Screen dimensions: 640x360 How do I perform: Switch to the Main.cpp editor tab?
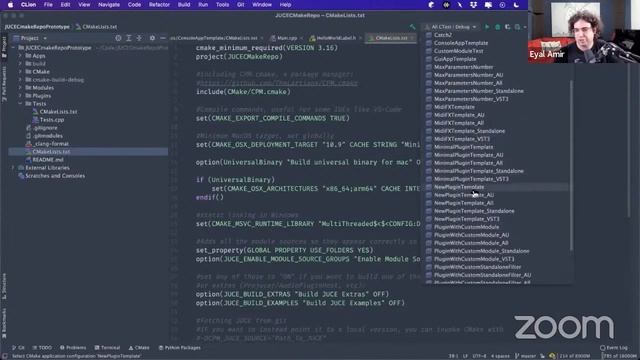click(x=284, y=38)
